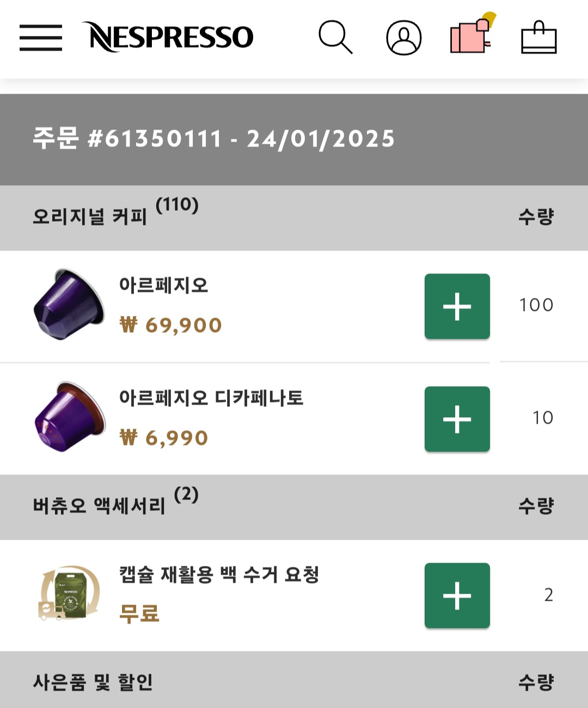Open the hamburger navigation menu
This screenshot has height=708, width=588.
pyautogui.click(x=41, y=38)
